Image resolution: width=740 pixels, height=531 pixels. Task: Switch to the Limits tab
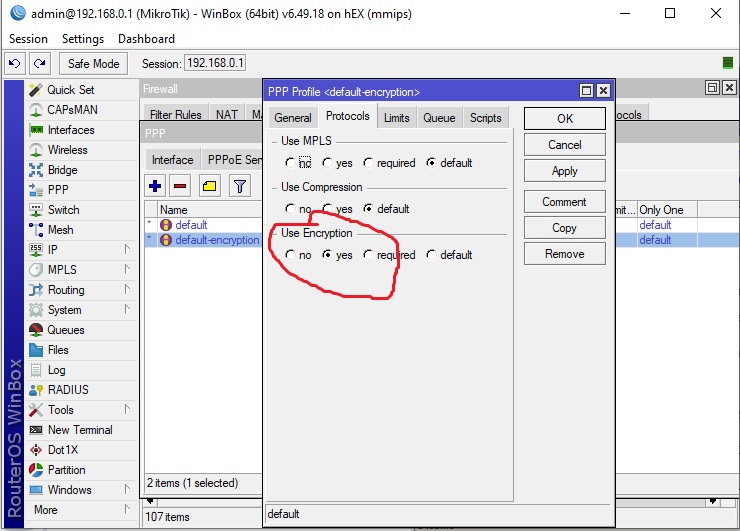(x=396, y=118)
